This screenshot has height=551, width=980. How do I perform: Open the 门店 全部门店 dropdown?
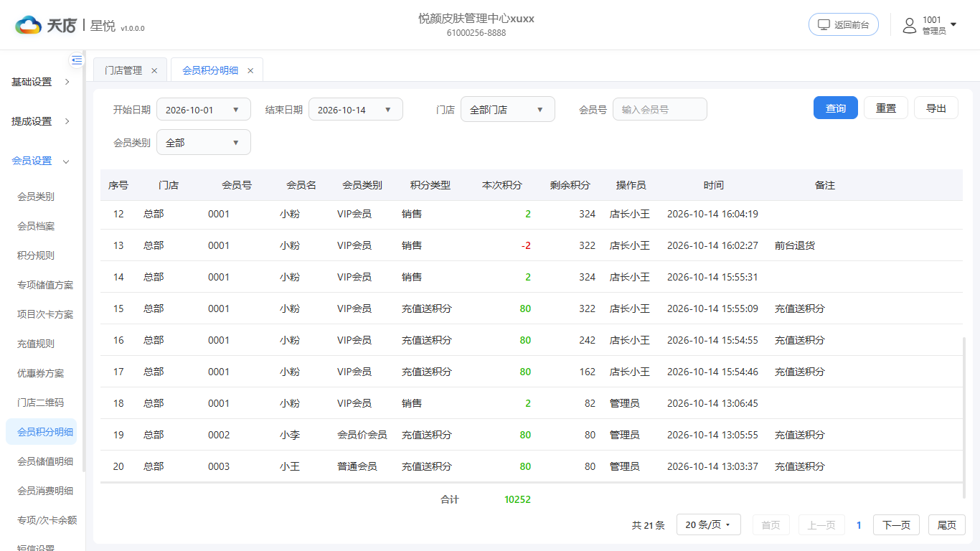click(x=508, y=110)
